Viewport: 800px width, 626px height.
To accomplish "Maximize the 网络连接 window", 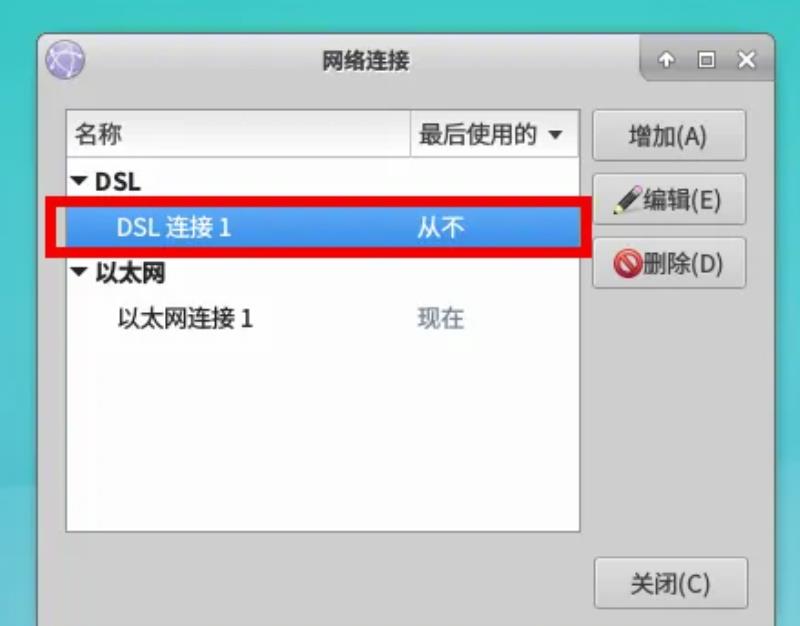I will click(706, 60).
